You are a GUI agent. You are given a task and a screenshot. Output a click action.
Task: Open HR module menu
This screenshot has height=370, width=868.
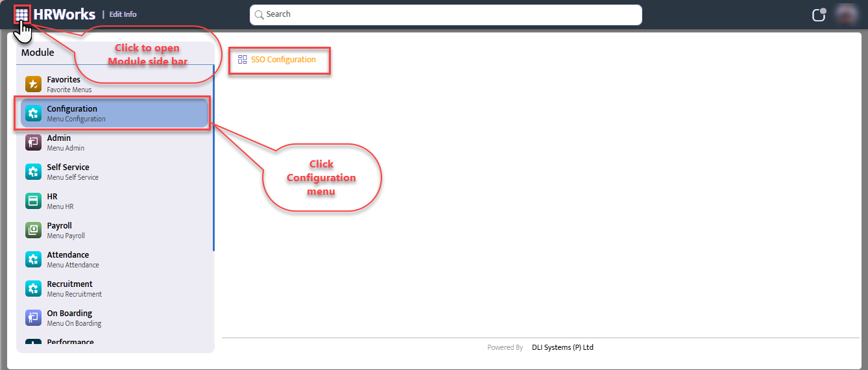coord(114,201)
